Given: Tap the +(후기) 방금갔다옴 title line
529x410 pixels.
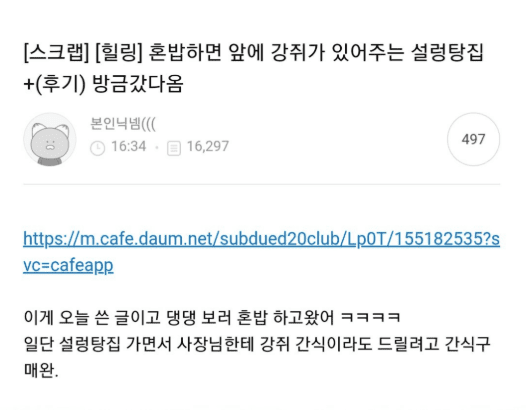Looking at the screenshot, I should (x=103, y=84).
